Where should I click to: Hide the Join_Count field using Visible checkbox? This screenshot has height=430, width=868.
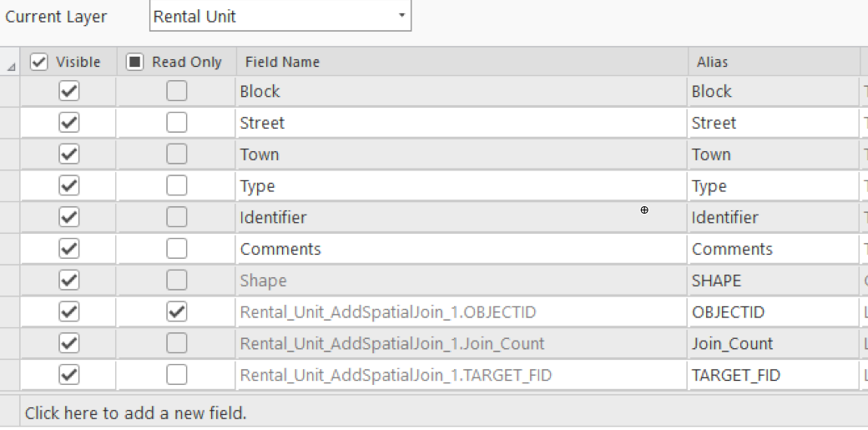pos(69,344)
